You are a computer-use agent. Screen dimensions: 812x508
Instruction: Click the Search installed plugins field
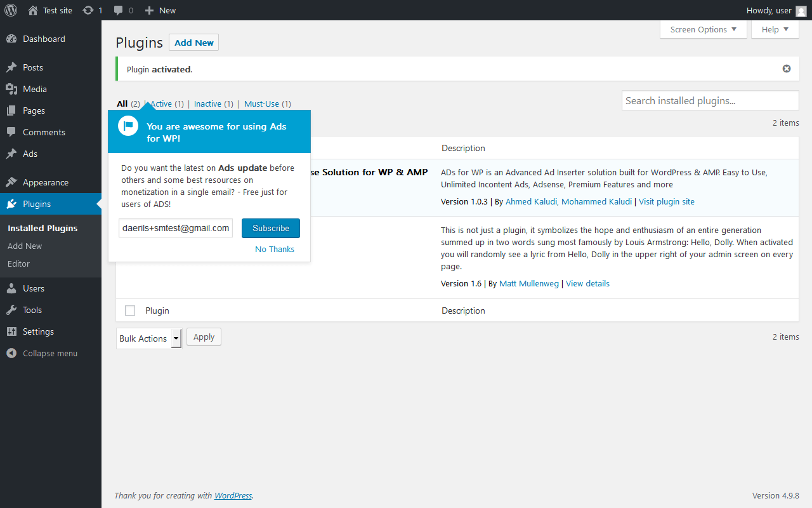click(710, 100)
